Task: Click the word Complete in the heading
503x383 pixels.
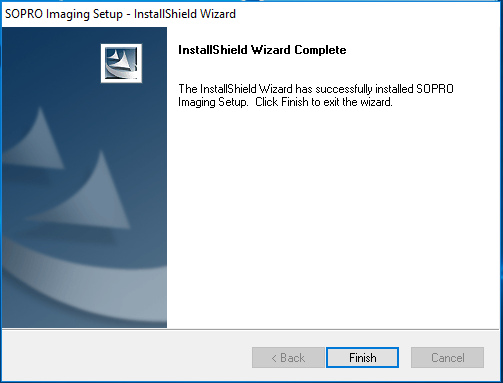Action: 320,50
